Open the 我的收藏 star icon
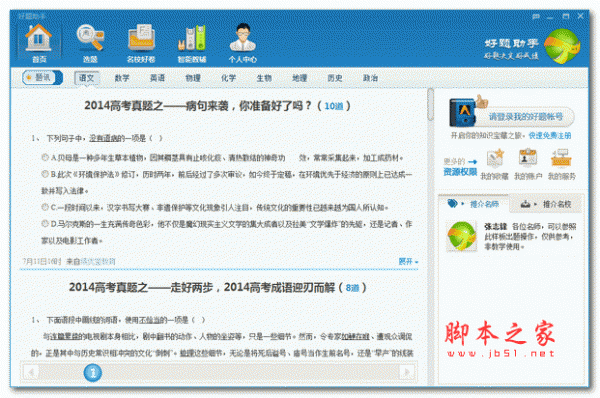 point(494,158)
